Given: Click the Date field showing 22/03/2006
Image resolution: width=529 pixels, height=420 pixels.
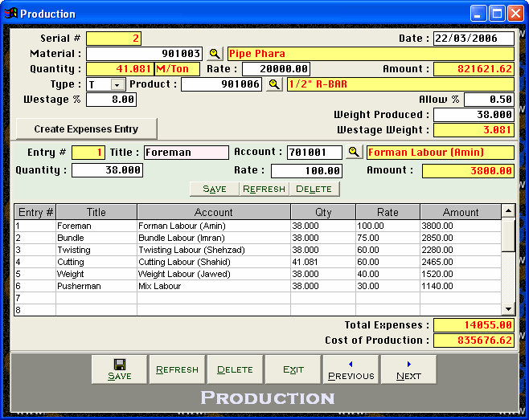Looking at the screenshot, I should pyautogui.click(x=474, y=39).
